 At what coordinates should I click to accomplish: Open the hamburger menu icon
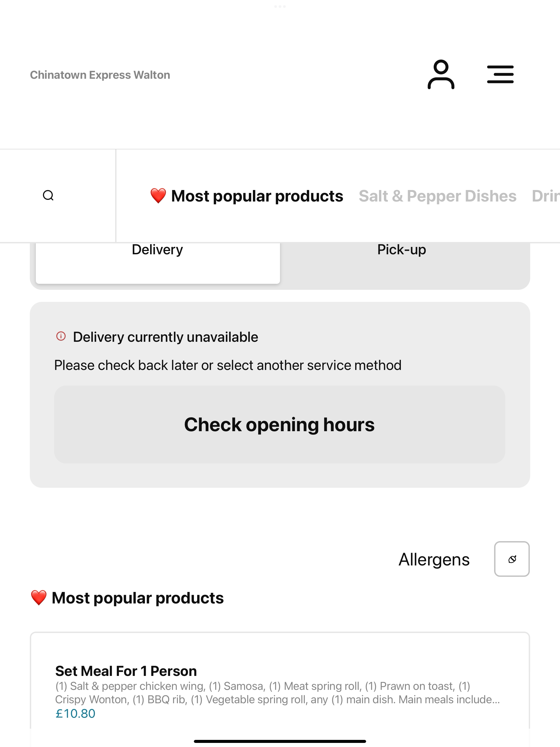click(500, 75)
